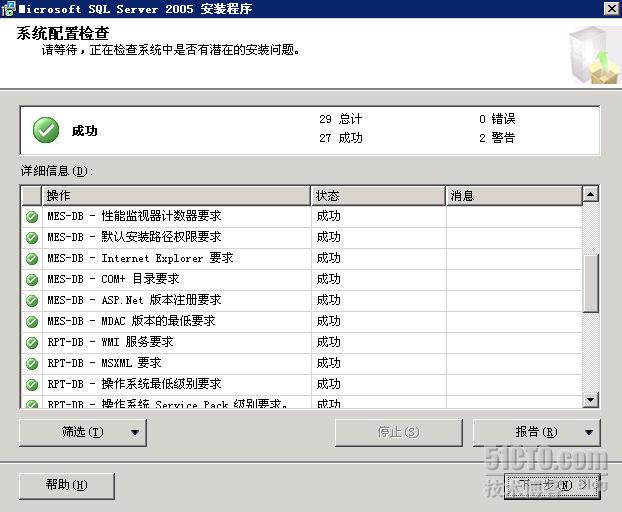Click the 0 错误 summary text
622x512 pixels.
[497, 119]
